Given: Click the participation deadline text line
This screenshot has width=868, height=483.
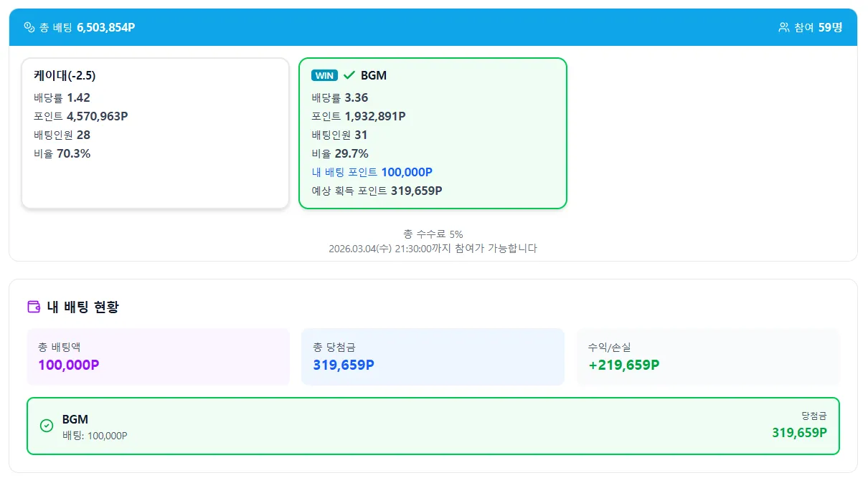Looking at the screenshot, I should (x=433, y=248).
